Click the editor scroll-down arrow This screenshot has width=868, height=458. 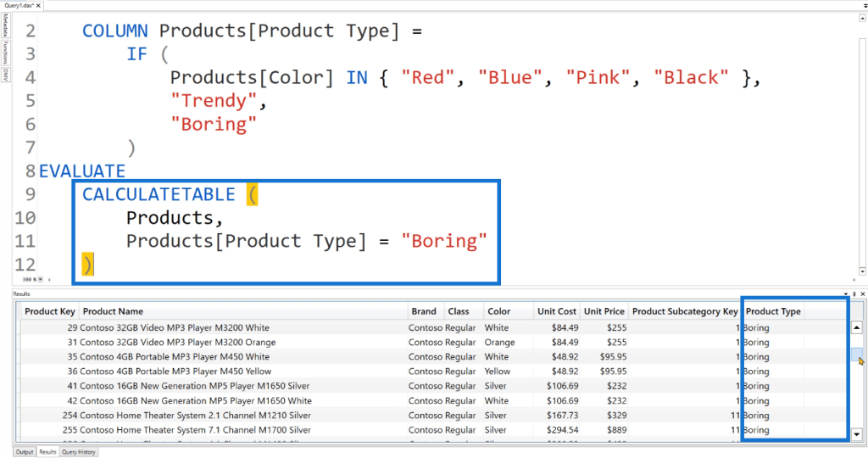862,271
